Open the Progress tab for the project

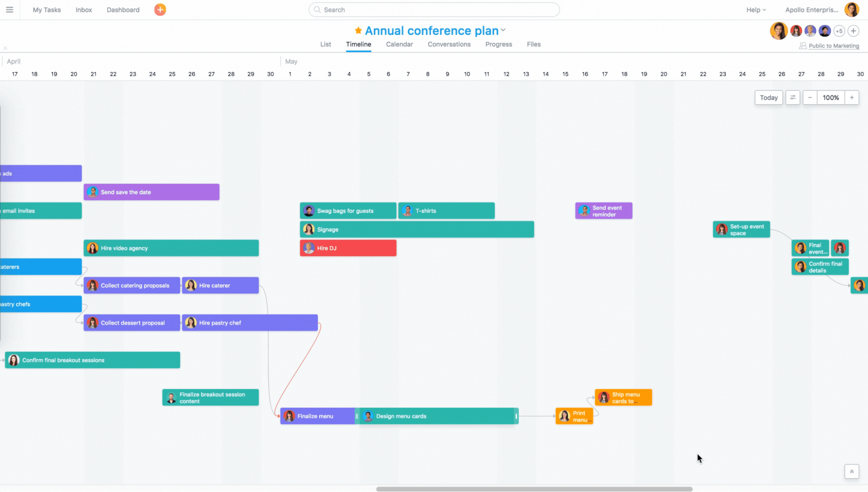(x=498, y=44)
